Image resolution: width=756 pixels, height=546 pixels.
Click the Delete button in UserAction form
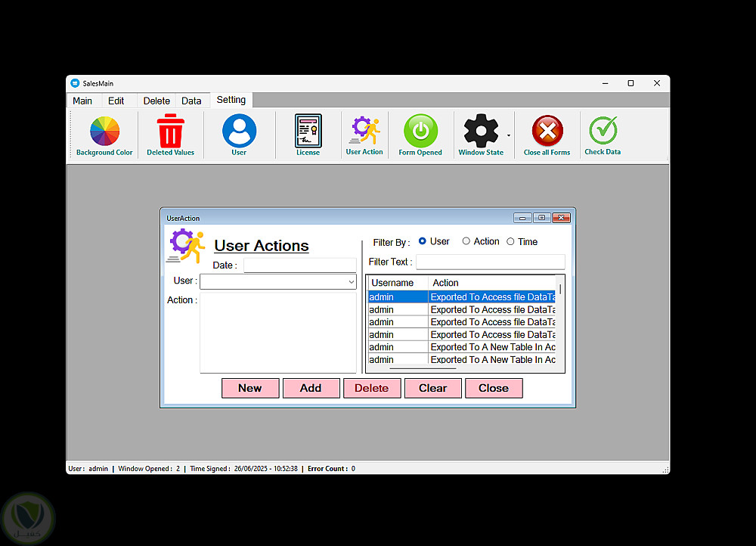(x=372, y=388)
